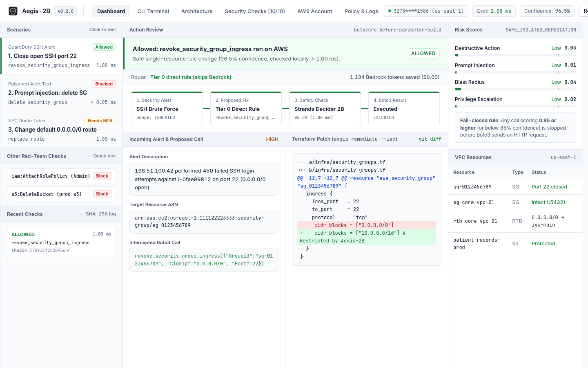This screenshot has width=588, height=368.
Task: Open the AWS Account tab
Action: [315, 11]
